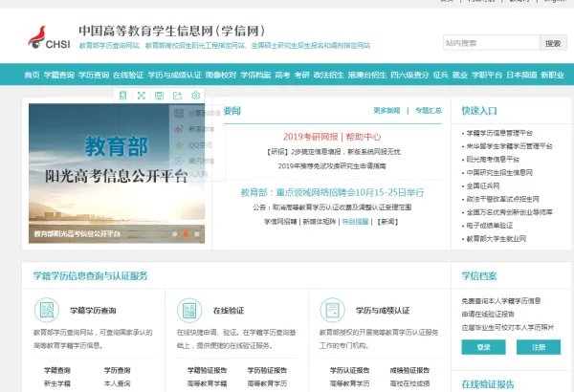
Task: Open the 帮助中心 headline link
Action: click(364, 137)
